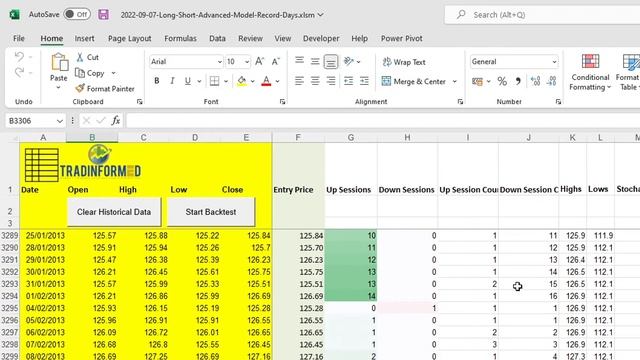
Task: Open Conditional Formatting
Action: click(x=590, y=73)
